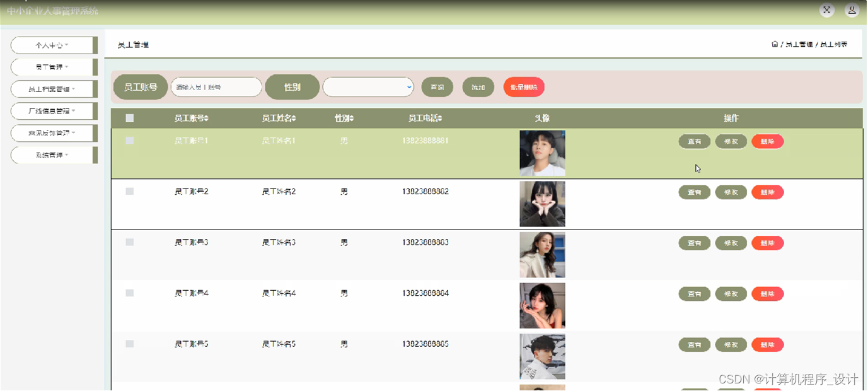Screen dimensions: 868x391
Task: Click the 头像 column header
Action: [542, 118]
